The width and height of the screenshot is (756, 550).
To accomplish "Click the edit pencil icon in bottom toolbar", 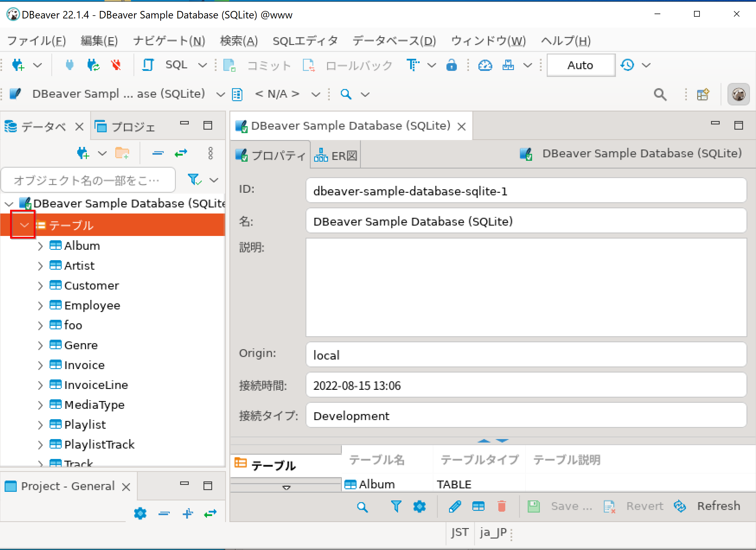I will click(455, 506).
